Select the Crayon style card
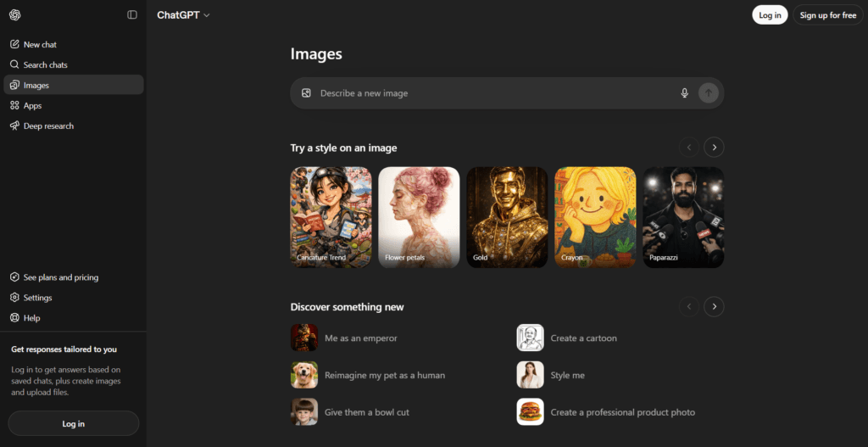This screenshot has height=447, width=868. pos(595,217)
